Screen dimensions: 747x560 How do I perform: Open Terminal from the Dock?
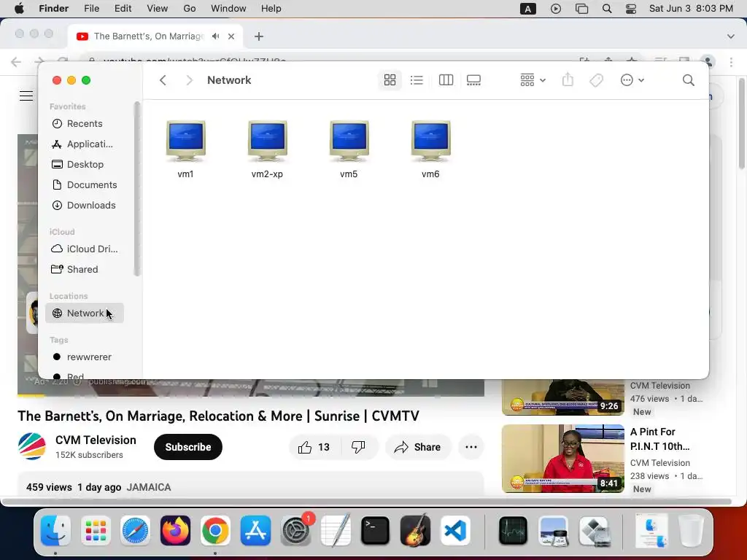coord(376,531)
